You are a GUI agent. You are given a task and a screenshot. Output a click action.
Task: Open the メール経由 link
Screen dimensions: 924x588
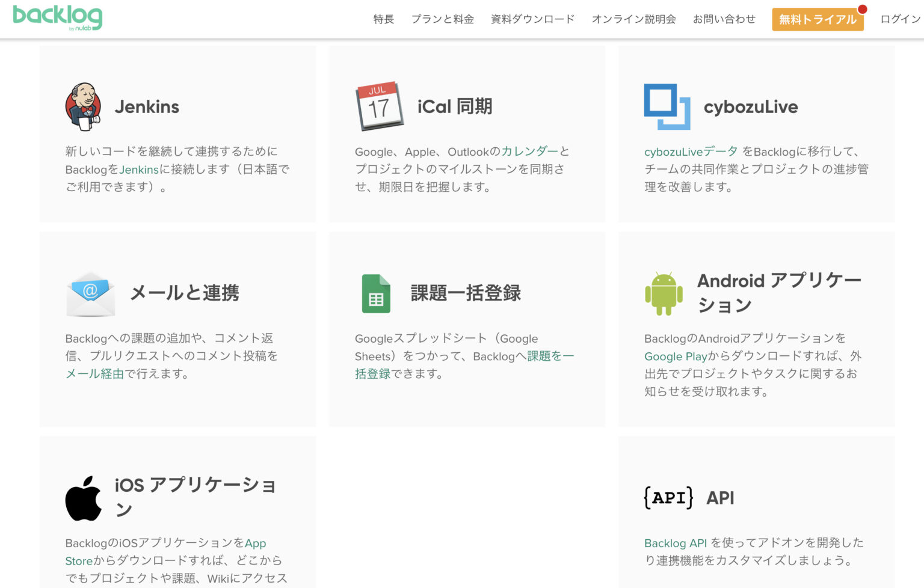(x=94, y=373)
